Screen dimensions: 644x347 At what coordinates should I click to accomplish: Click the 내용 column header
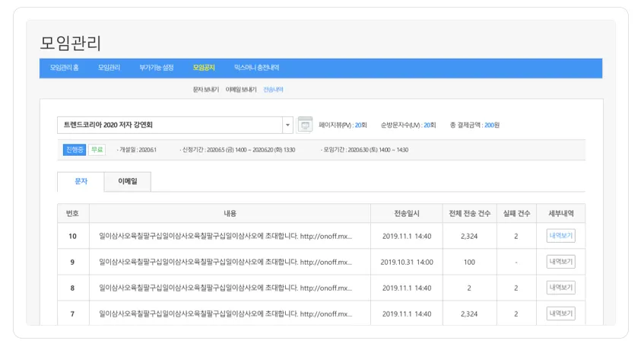230,214
